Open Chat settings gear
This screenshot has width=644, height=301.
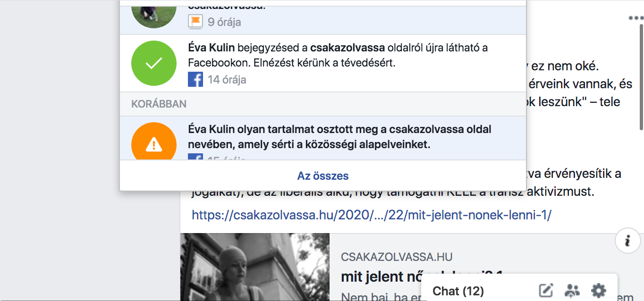[x=598, y=291]
